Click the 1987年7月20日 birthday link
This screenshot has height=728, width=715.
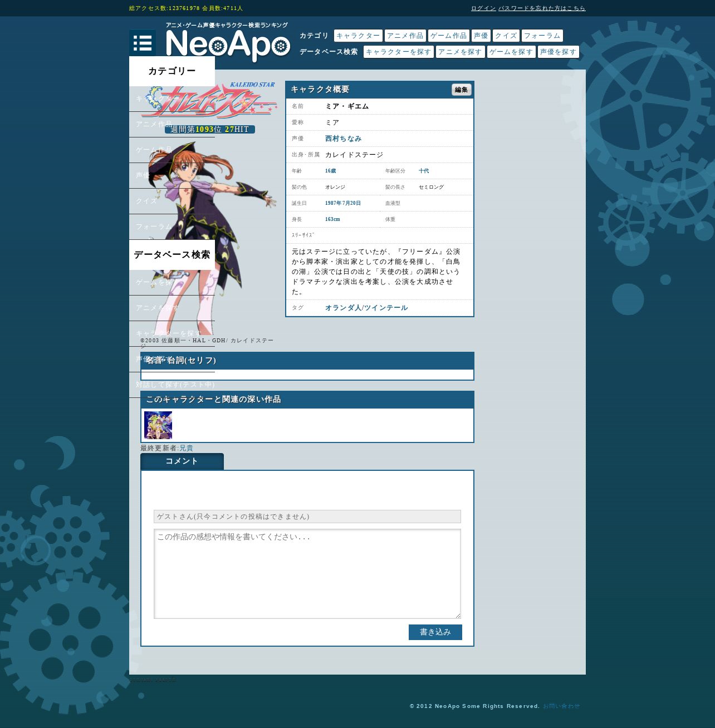(343, 203)
